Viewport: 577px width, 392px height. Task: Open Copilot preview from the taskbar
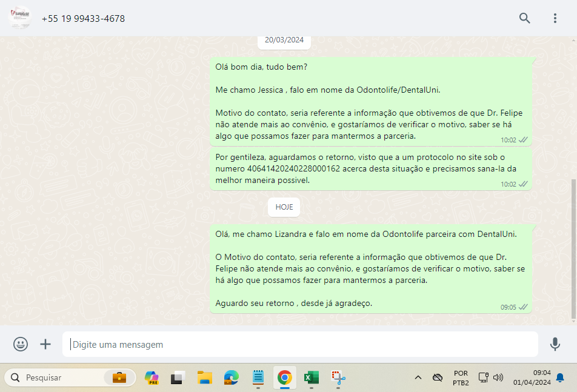pyautogui.click(x=152, y=377)
